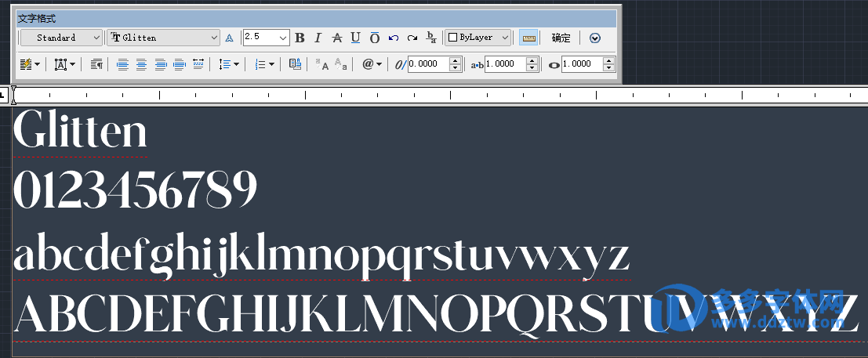Screen dimensions: 868x358
Task: Click the stack fraction icon
Action: [431, 38]
